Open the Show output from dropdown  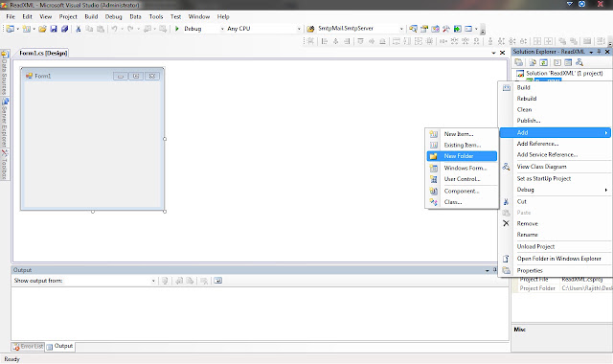[153, 281]
